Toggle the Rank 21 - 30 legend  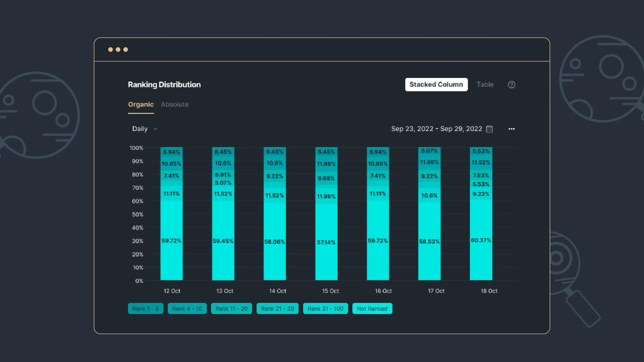pos(277,309)
